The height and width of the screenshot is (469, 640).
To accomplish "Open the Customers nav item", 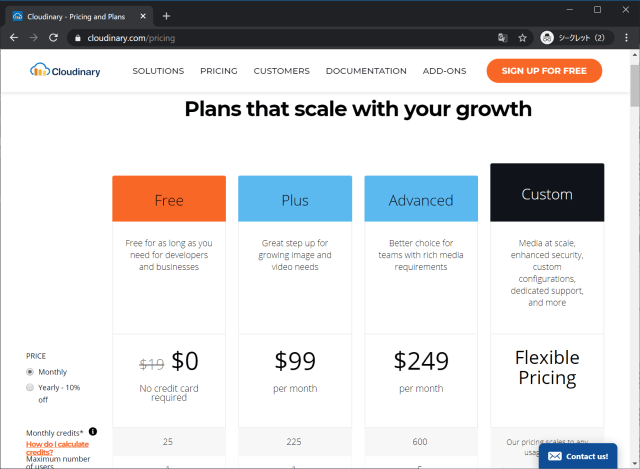I will click(281, 71).
